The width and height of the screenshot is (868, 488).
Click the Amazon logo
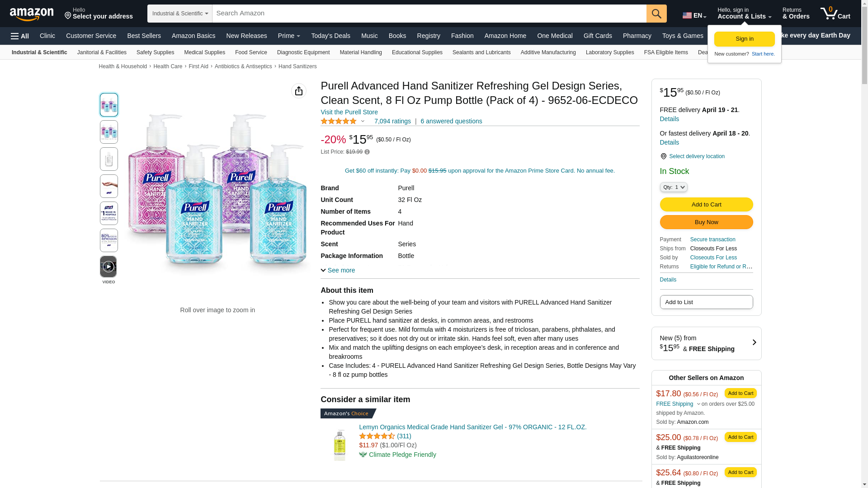[x=32, y=14]
